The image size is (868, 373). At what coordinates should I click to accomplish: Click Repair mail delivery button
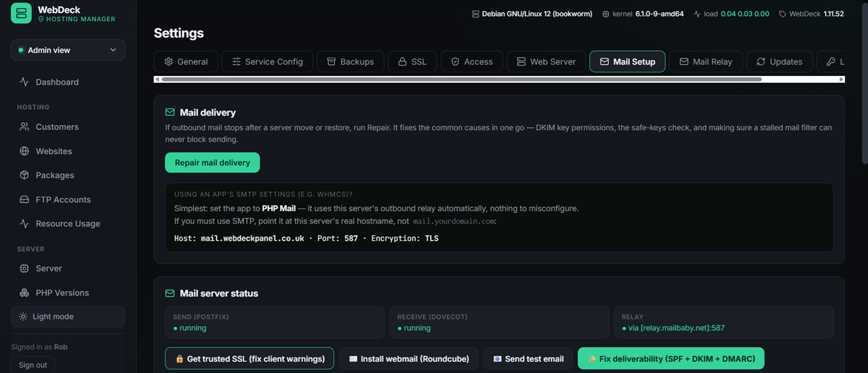[x=212, y=163]
